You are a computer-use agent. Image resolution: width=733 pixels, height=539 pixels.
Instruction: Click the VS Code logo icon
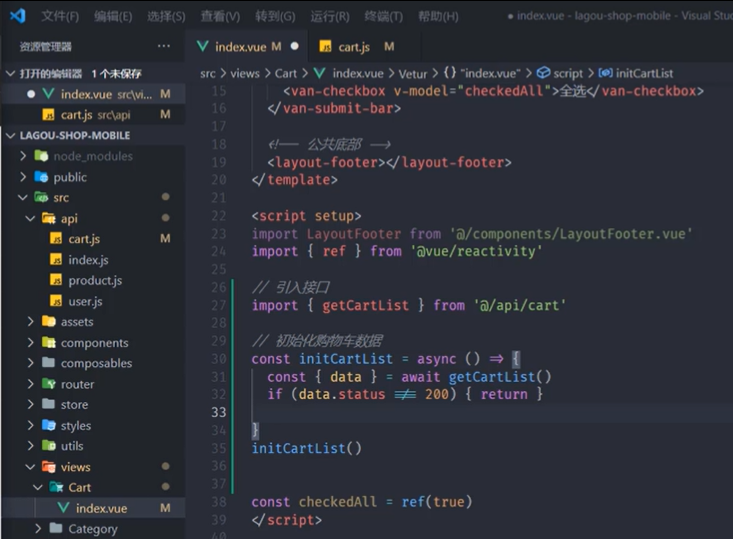(17, 16)
